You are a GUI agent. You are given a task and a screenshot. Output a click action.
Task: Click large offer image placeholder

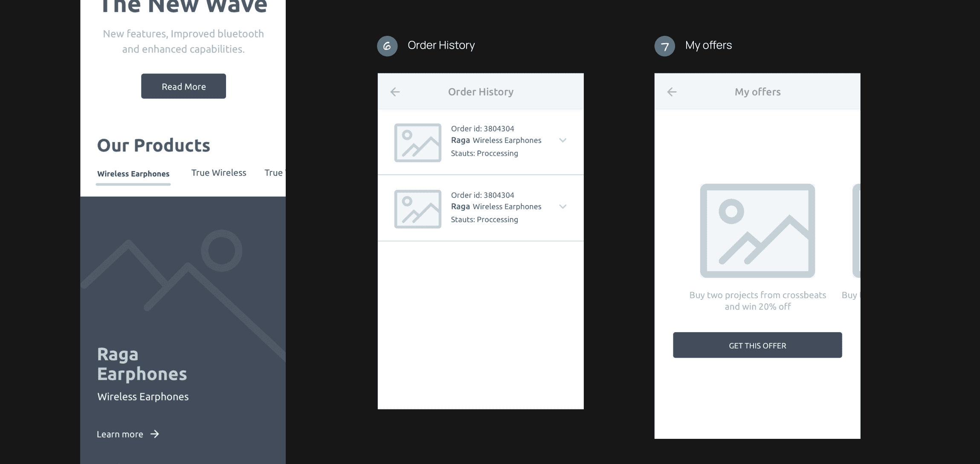pos(757,231)
